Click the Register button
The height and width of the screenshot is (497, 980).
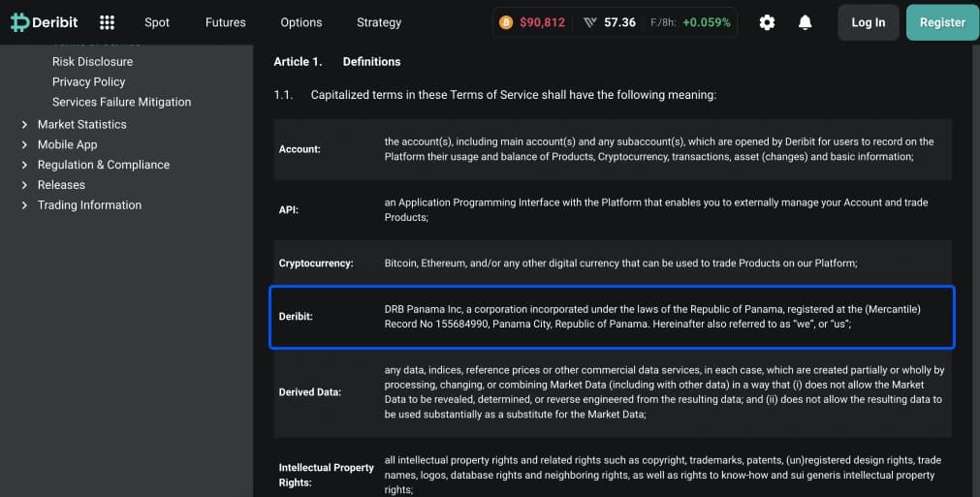942,22
